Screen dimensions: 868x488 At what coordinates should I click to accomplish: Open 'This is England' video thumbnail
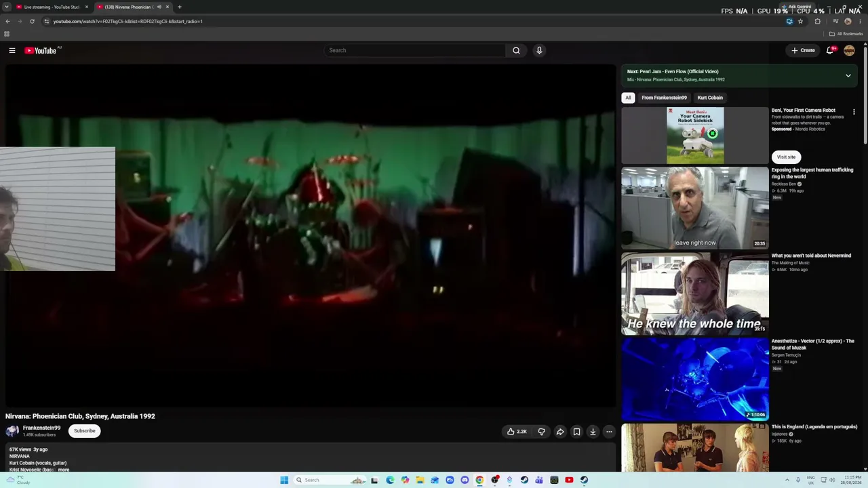pos(695,448)
